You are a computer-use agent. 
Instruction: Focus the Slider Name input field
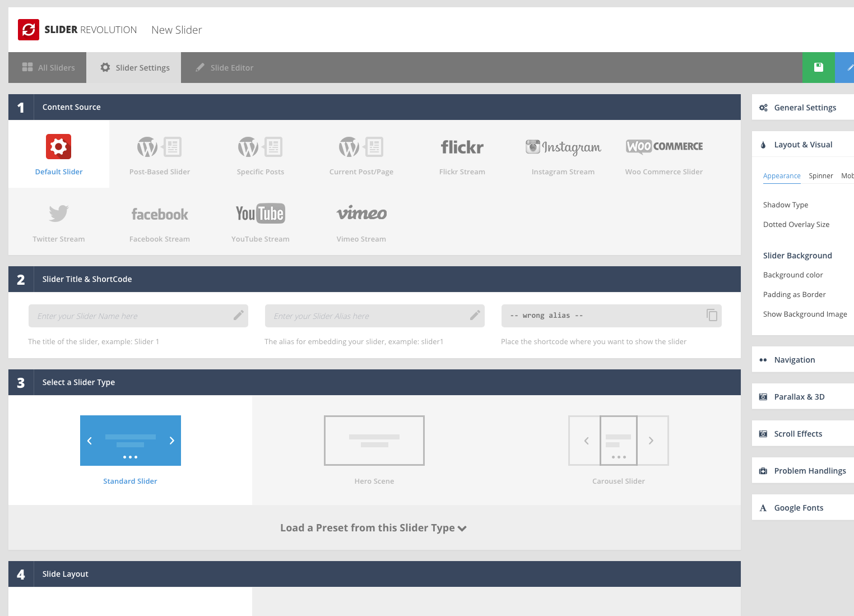point(138,316)
